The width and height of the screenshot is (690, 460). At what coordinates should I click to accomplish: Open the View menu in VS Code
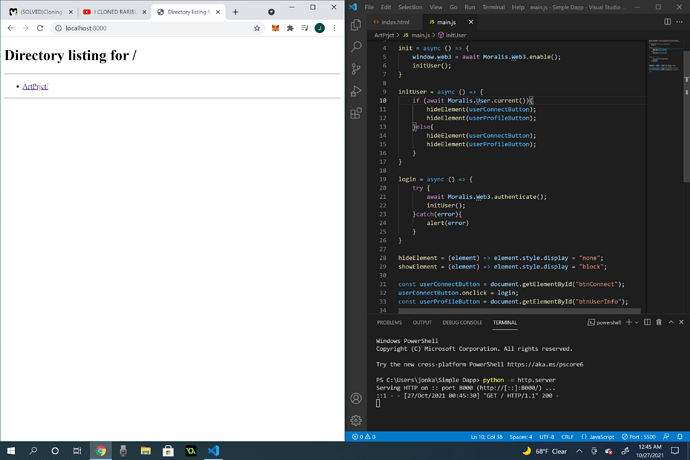(x=436, y=7)
